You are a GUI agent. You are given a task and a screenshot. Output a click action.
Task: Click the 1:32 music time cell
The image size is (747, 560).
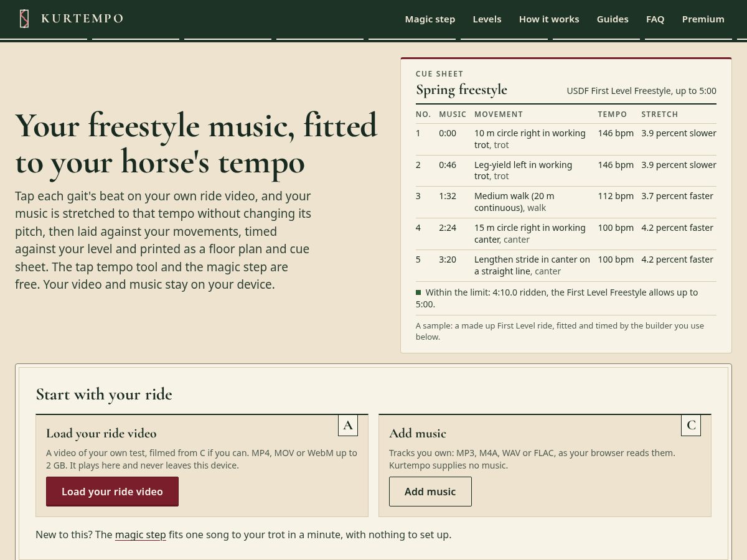click(x=448, y=196)
